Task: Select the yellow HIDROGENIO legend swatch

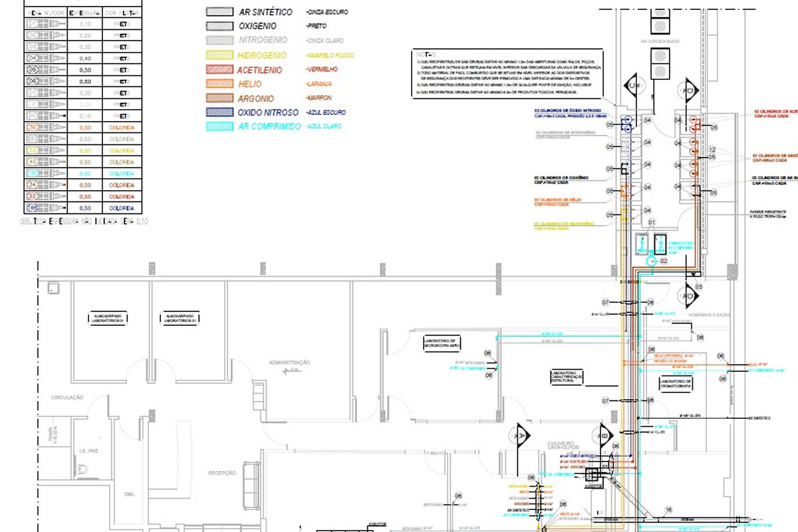Action: (x=218, y=56)
